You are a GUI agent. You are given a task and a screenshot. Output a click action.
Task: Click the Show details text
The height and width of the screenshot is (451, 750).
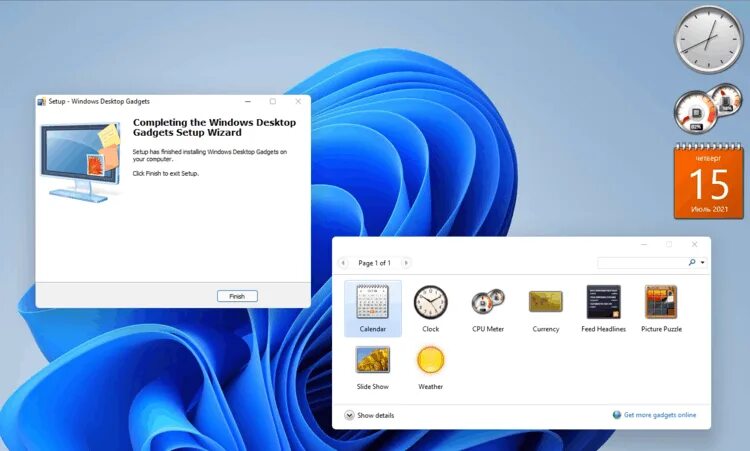tap(375, 415)
